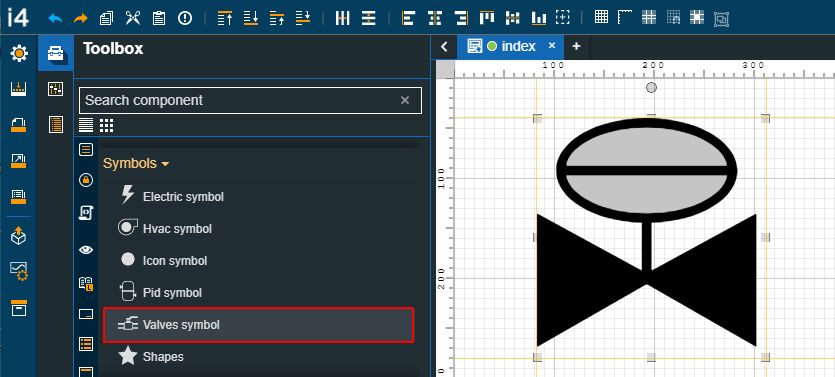Distribute selected items horizontally
This screenshot has height=377, width=835.
pos(342,18)
